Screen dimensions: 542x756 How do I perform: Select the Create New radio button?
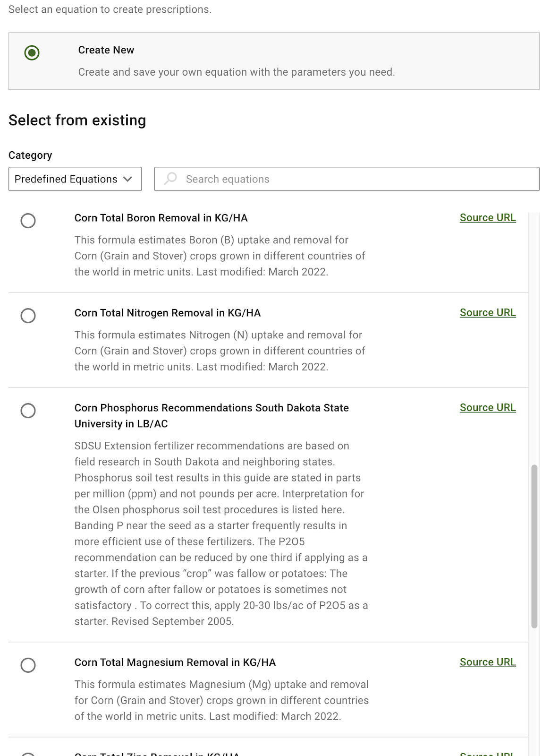point(32,52)
